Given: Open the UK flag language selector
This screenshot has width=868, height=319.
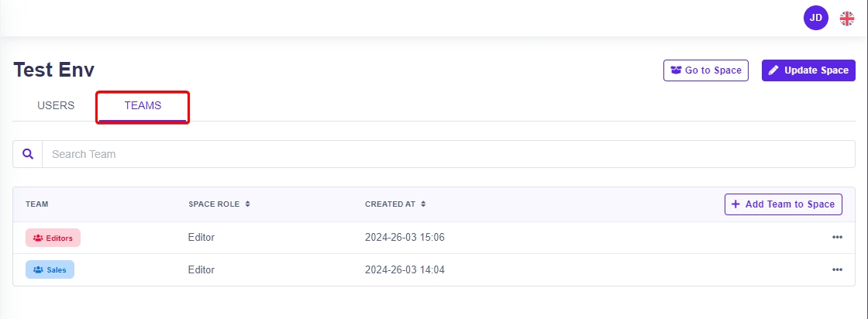Looking at the screenshot, I should point(847,18).
